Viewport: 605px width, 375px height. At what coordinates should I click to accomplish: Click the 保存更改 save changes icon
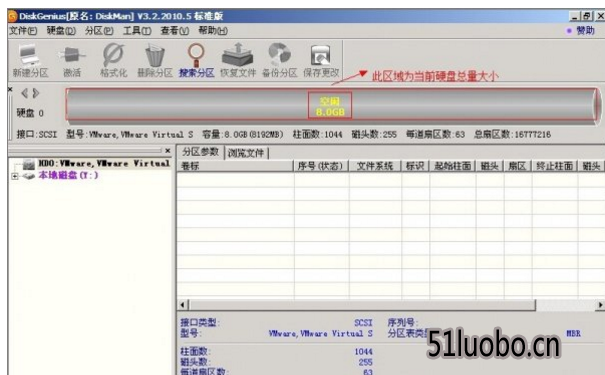point(321,61)
